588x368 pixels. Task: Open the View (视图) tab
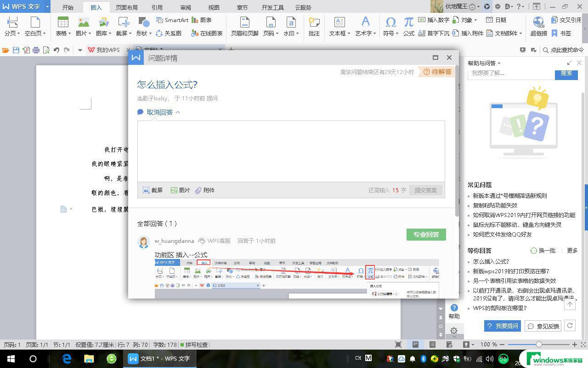214,7
